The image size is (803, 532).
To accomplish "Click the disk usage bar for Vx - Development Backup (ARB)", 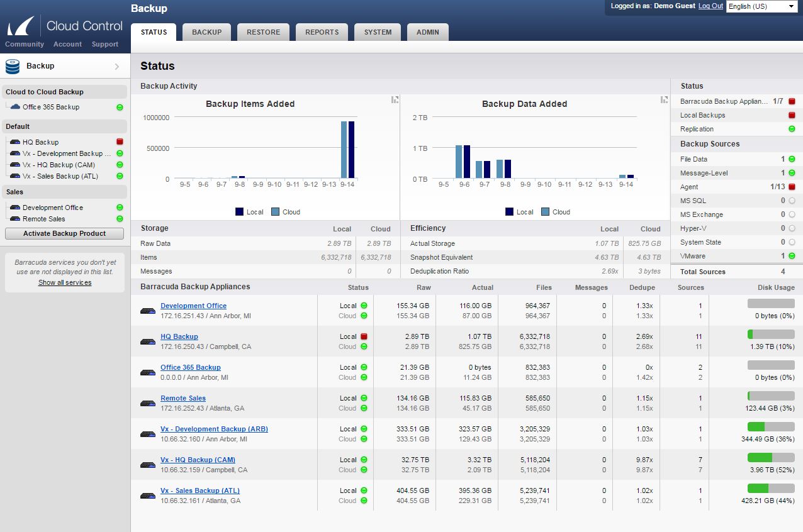I will click(x=771, y=426).
